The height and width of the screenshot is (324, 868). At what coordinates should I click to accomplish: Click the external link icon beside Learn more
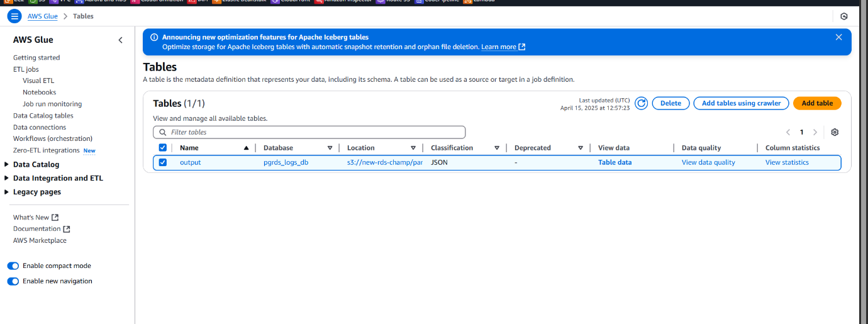click(x=522, y=47)
